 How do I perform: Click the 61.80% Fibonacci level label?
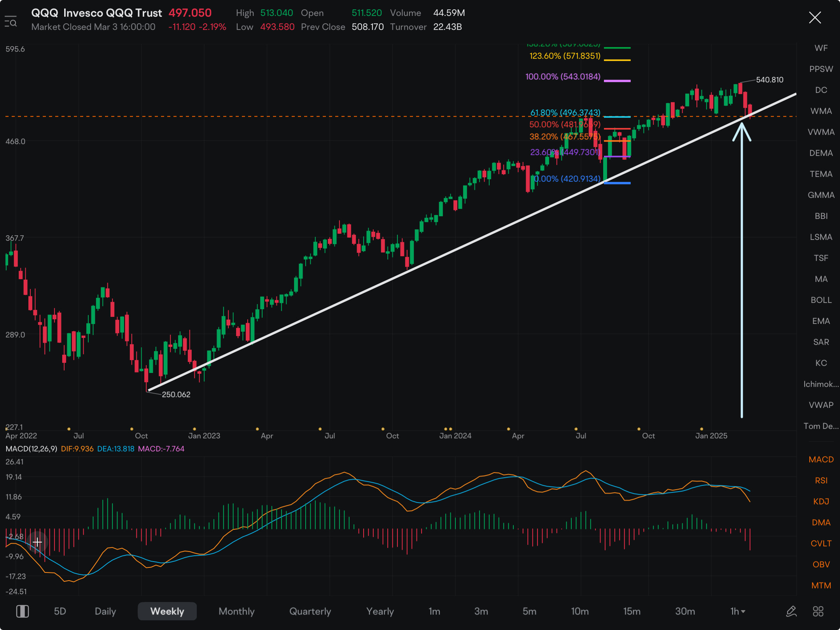click(565, 113)
